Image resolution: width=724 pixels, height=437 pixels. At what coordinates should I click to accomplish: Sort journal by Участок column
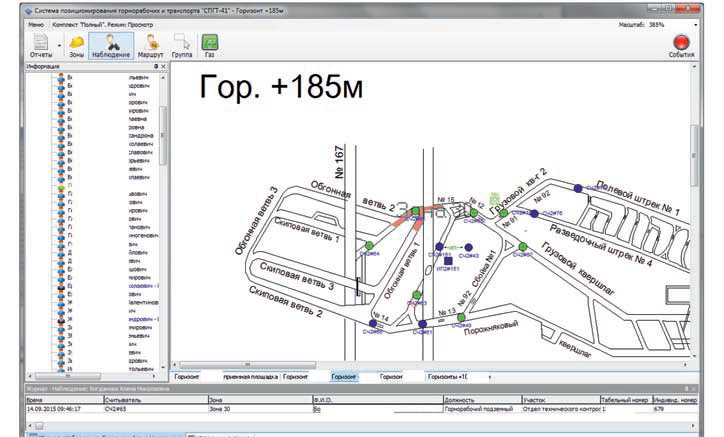coord(561,400)
